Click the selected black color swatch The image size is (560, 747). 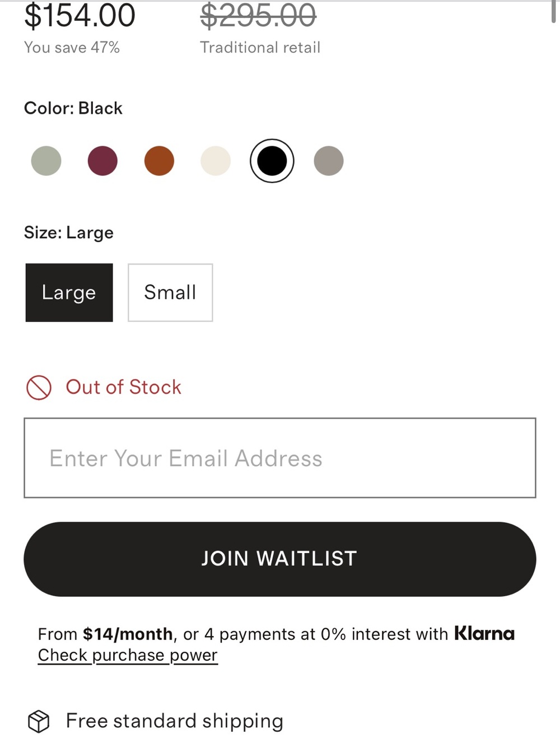tap(272, 161)
